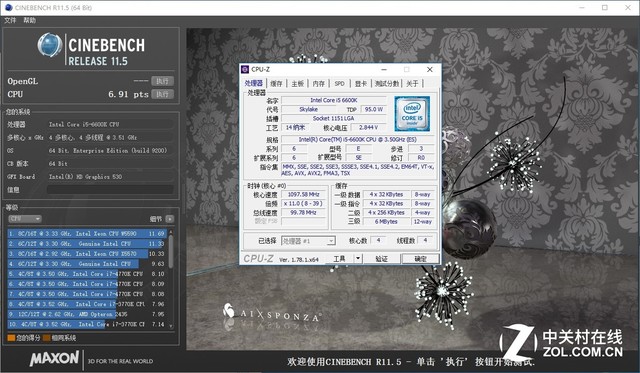Click the 确定 button in CPU-Z
Screen dimensions: 640x373
(420, 259)
